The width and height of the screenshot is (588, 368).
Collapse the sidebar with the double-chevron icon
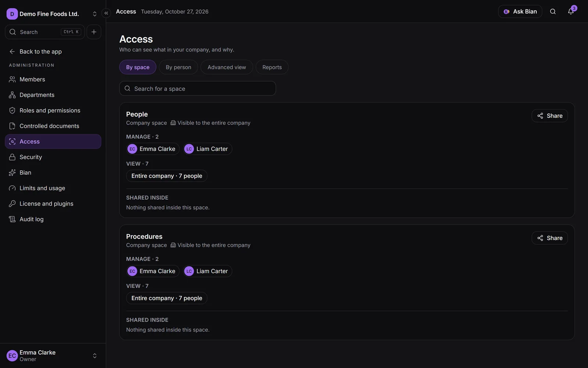coord(106,13)
